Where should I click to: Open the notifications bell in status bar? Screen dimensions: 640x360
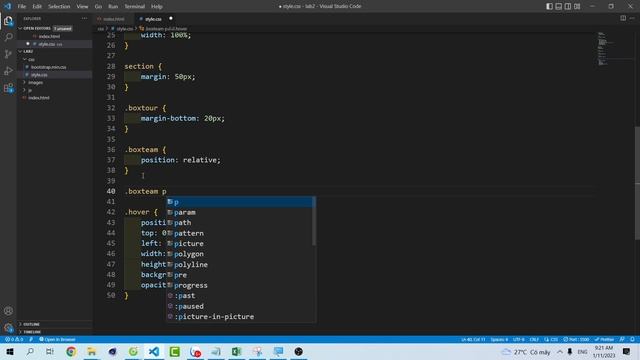tap(632, 339)
